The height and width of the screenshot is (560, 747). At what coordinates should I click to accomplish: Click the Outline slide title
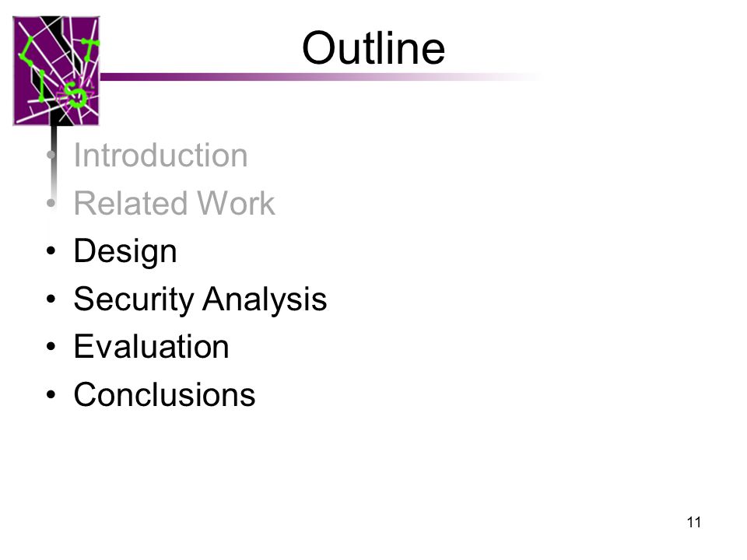pyautogui.click(x=373, y=48)
